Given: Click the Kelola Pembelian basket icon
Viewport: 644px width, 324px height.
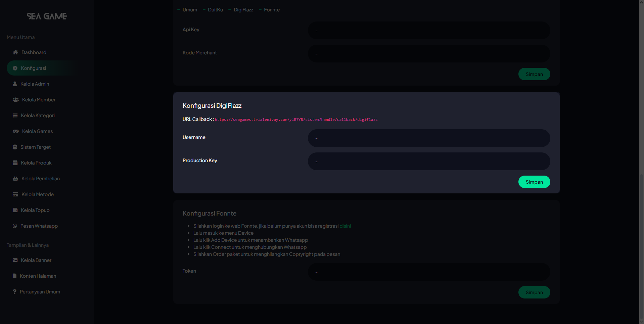Looking at the screenshot, I should tap(15, 179).
